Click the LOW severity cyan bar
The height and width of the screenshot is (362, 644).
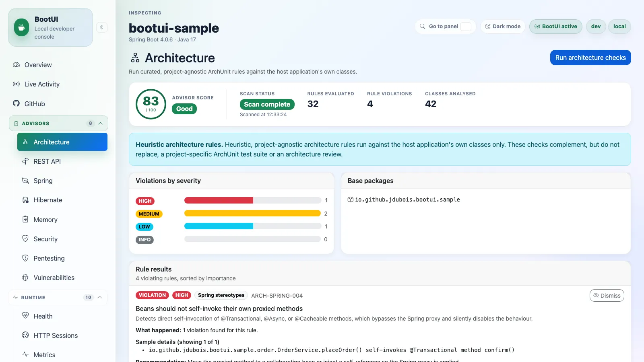[x=219, y=226]
